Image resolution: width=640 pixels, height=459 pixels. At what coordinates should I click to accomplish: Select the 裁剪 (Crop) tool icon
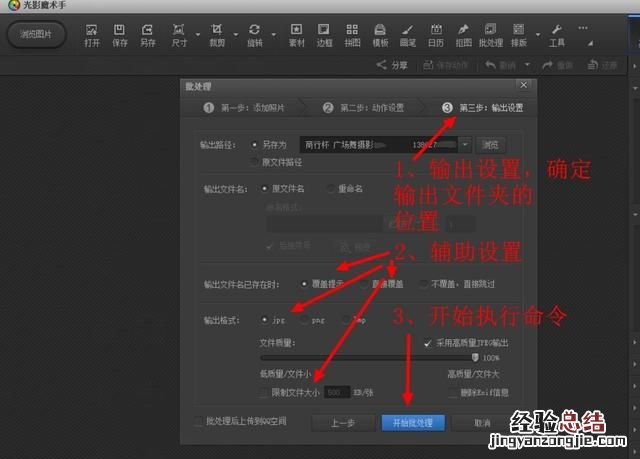pyautogui.click(x=217, y=35)
